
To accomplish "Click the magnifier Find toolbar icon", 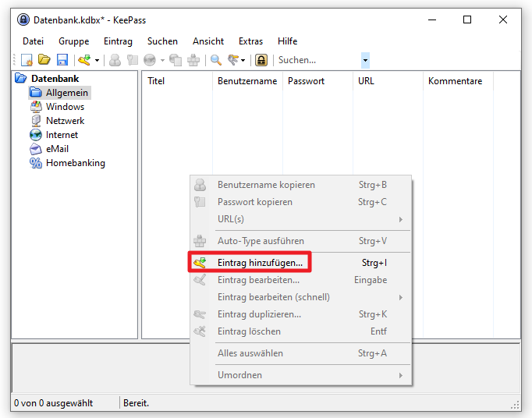I will (216, 60).
